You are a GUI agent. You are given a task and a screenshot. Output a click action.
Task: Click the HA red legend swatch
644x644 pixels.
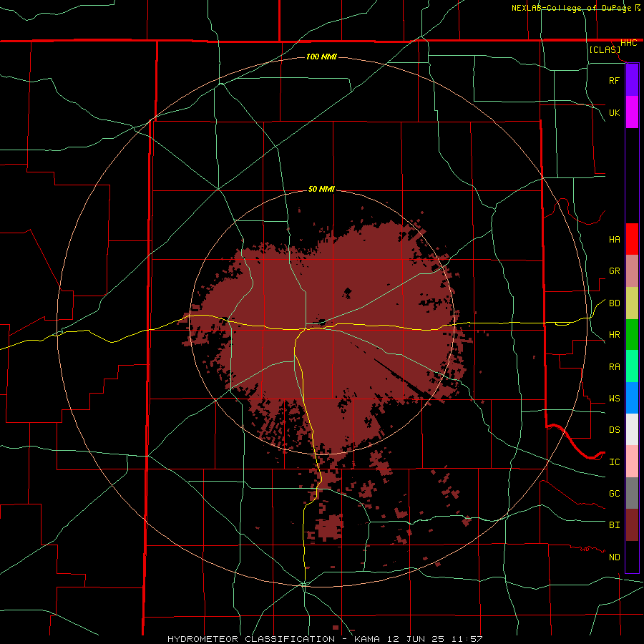click(x=632, y=239)
